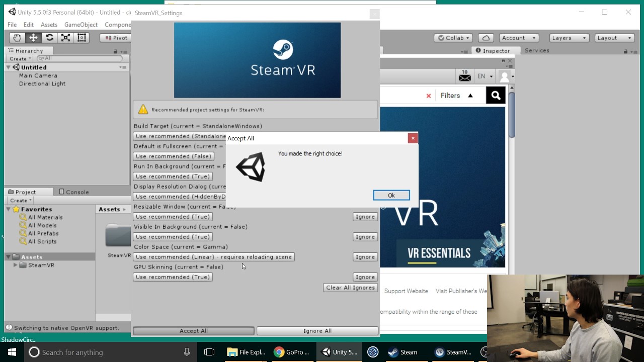This screenshot has height=362, width=644.
Task: Close the Accept All dialog
Action: coord(413,138)
